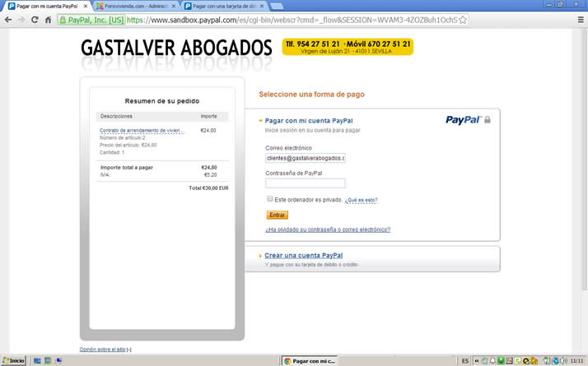This screenshot has width=588, height=366.
Task: Check 'Este ordenador es privado'
Action: (270, 199)
